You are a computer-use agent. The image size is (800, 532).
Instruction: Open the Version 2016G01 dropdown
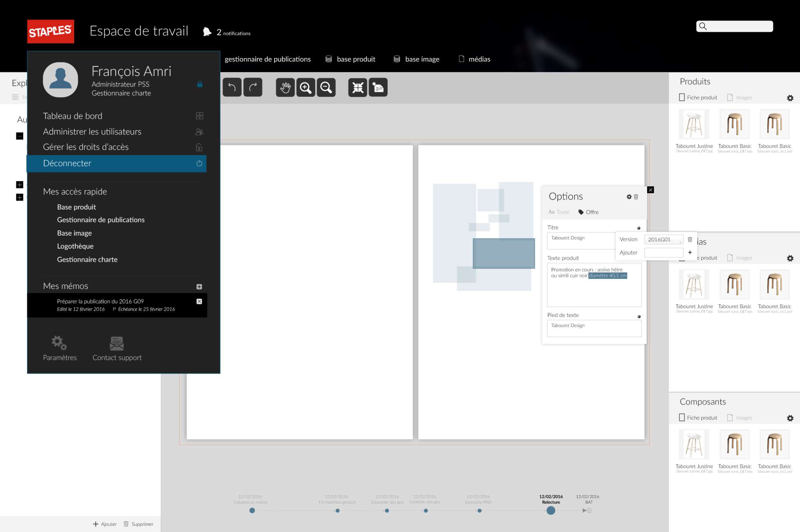click(x=664, y=239)
